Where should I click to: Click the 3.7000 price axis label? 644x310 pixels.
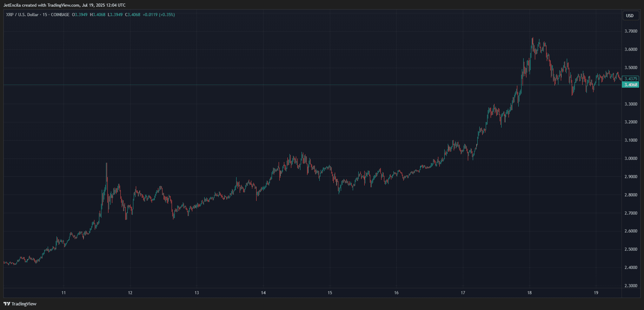tap(631, 31)
